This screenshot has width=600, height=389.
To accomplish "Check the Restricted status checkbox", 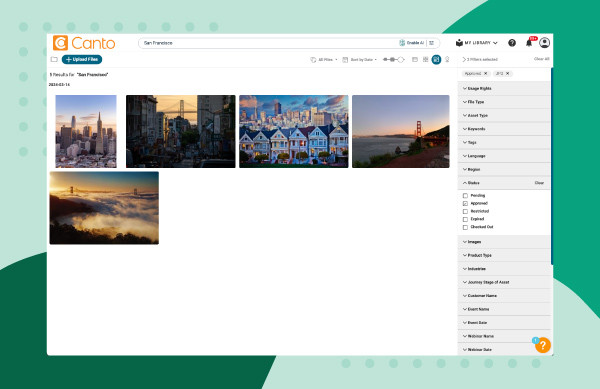I will [465, 211].
